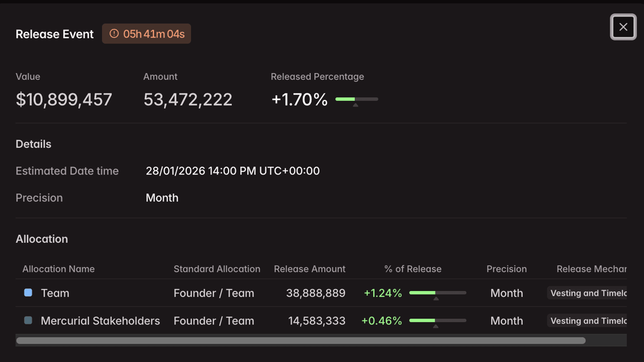Click the $10,899,457 value figure
The height and width of the screenshot is (362, 644).
point(64,99)
